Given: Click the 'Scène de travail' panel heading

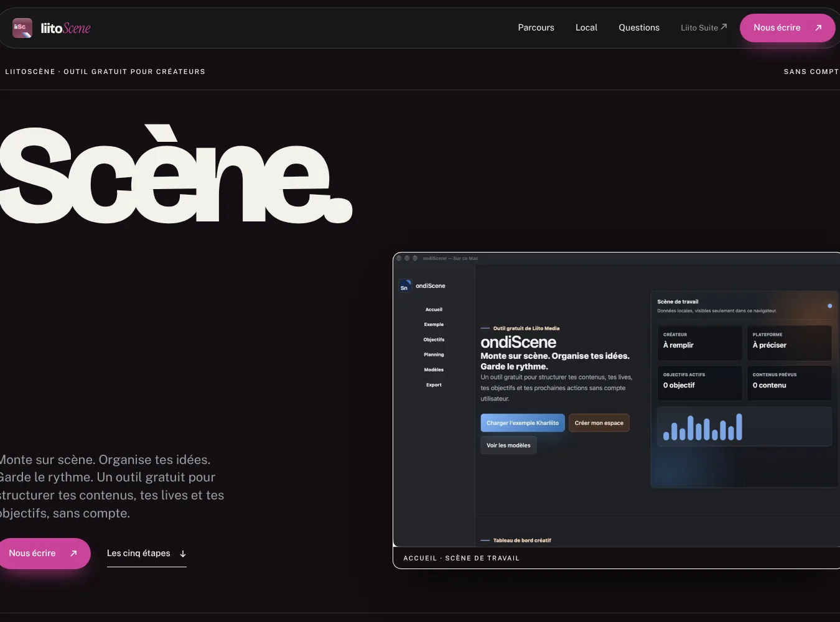Looking at the screenshot, I should click(678, 302).
